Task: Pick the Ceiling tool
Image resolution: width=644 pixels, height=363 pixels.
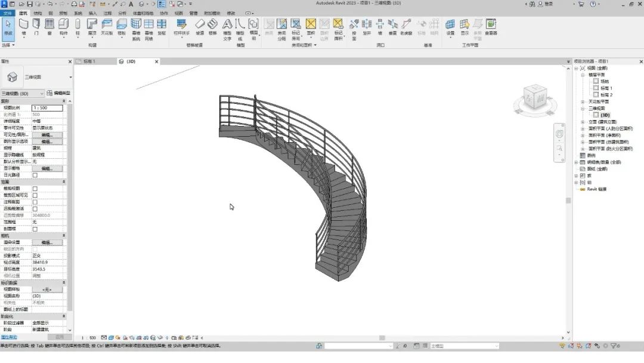Action: tap(107, 27)
